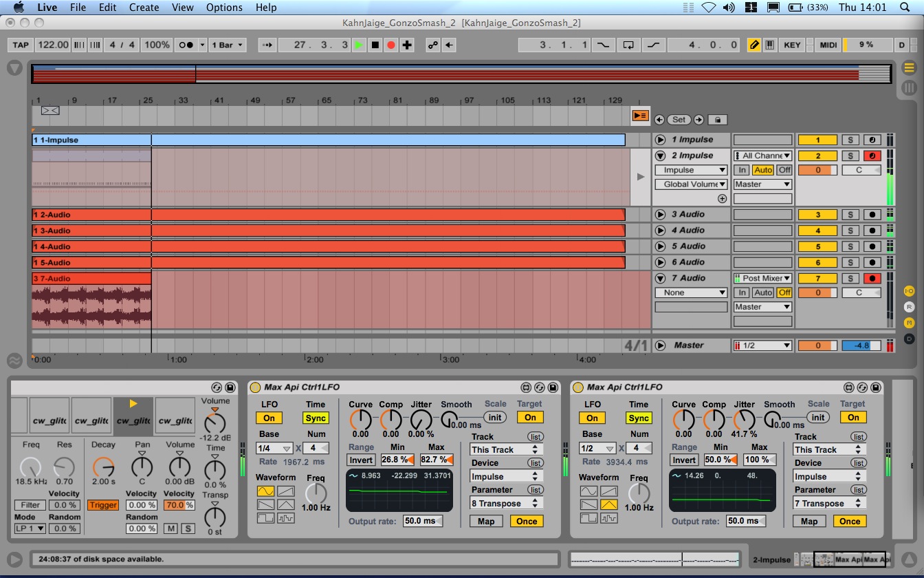Viewport: 924px width, 578px height.
Task: Click the Map button in second LFO
Action: (x=809, y=521)
